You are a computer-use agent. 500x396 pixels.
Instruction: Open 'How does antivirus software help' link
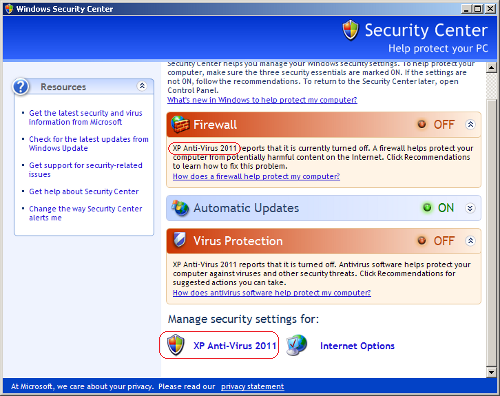pyautogui.click(x=272, y=293)
